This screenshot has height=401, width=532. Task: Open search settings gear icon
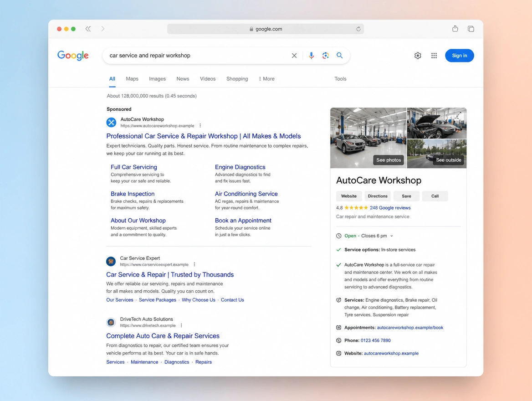coord(418,56)
